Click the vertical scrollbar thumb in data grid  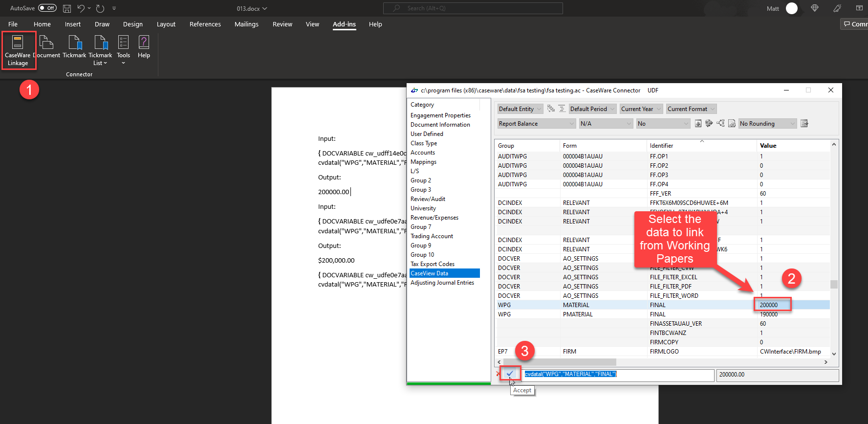[834, 284]
